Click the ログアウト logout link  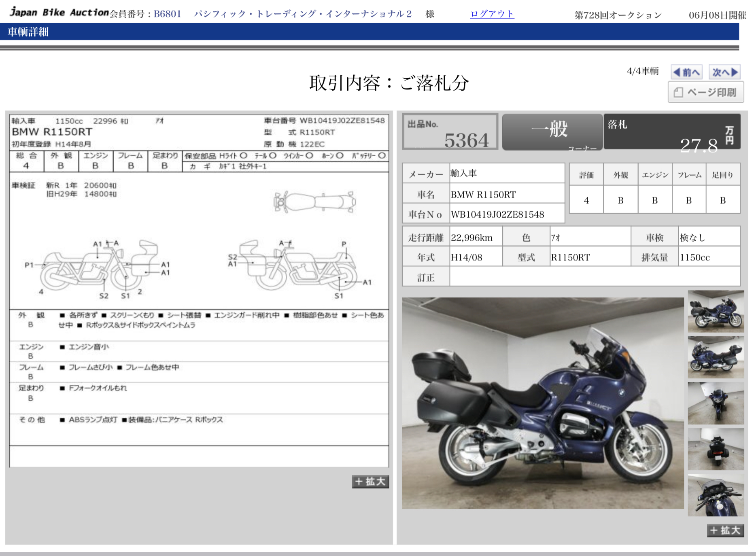(492, 14)
